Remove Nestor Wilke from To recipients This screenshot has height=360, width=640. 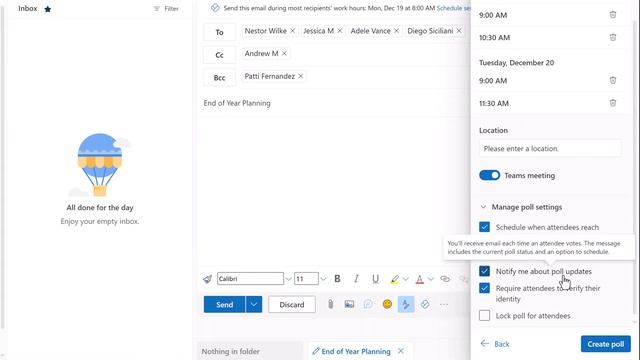pos(292,31)
